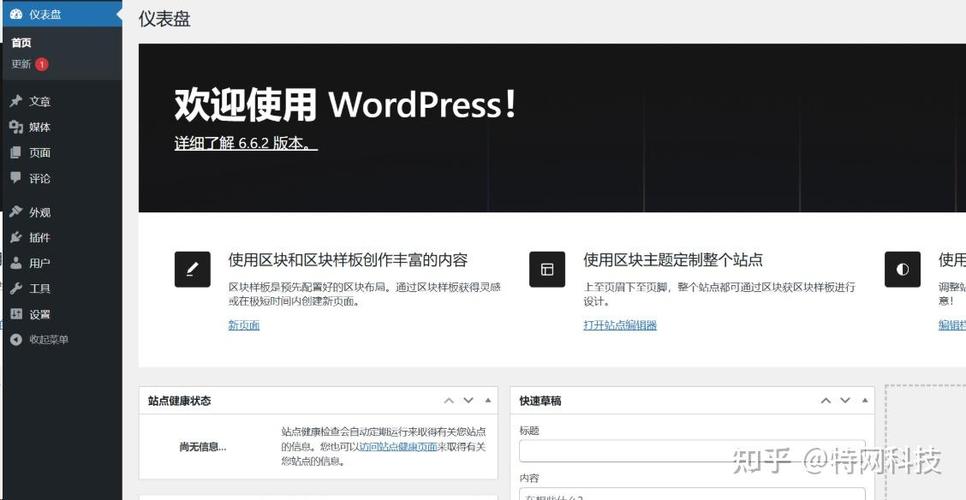Go to 首页 submenu
Viewport: 966px width, 500px height.
(21, 43)
